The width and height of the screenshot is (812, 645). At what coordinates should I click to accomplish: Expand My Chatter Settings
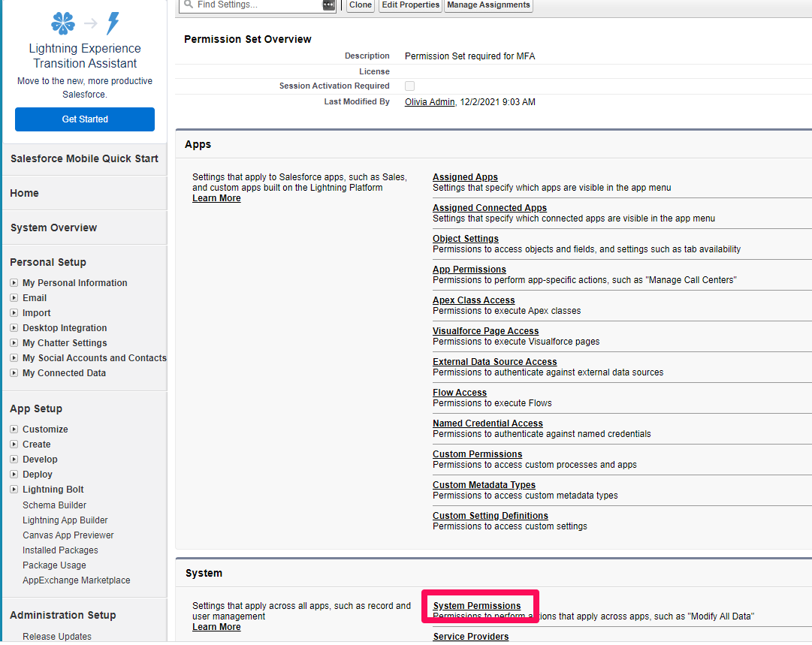point(14,342)
